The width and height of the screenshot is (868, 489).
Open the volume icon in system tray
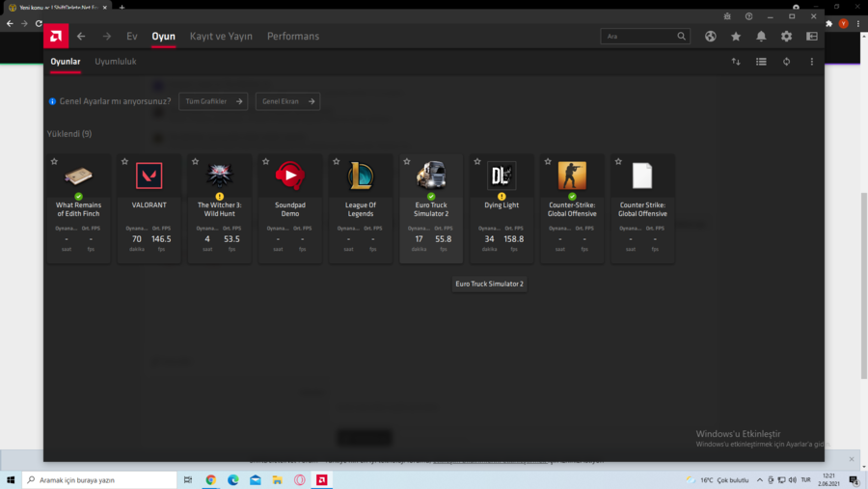pos(792,479)
